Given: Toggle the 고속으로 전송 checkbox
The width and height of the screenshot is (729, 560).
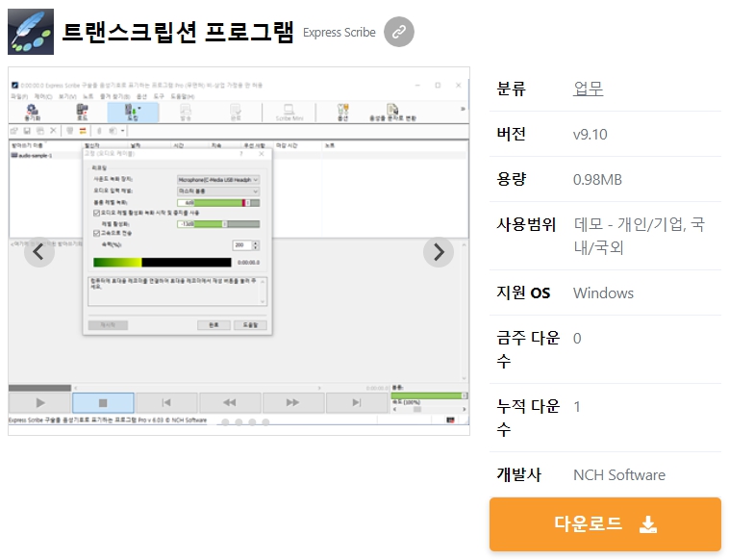Looking at the screenshot, I should click(x=97, y=233).
